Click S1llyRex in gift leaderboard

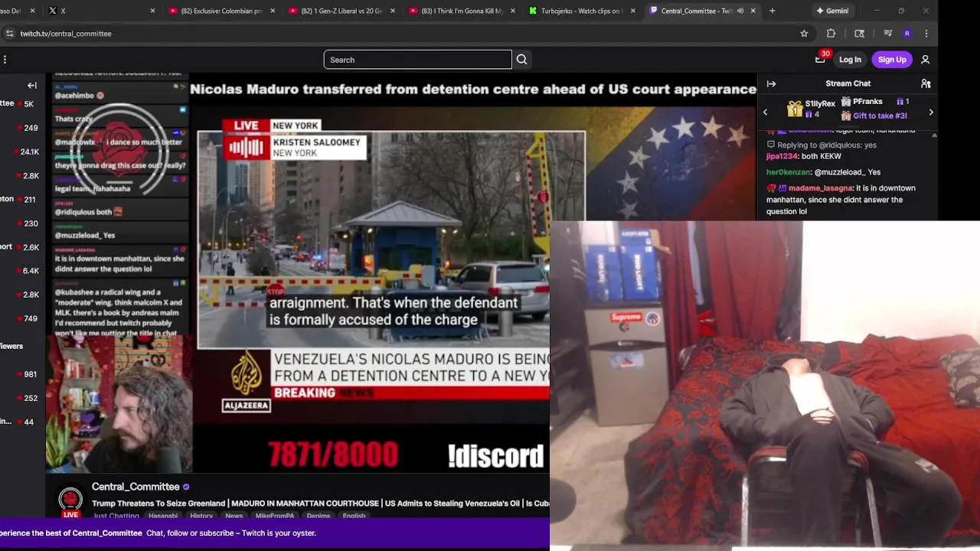click(x=820, y=103)
